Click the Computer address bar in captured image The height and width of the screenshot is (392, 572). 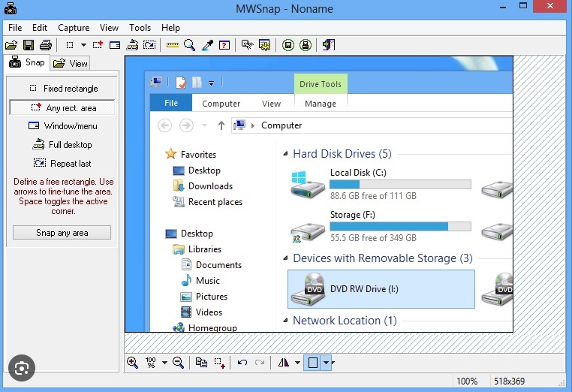(372, 125)
